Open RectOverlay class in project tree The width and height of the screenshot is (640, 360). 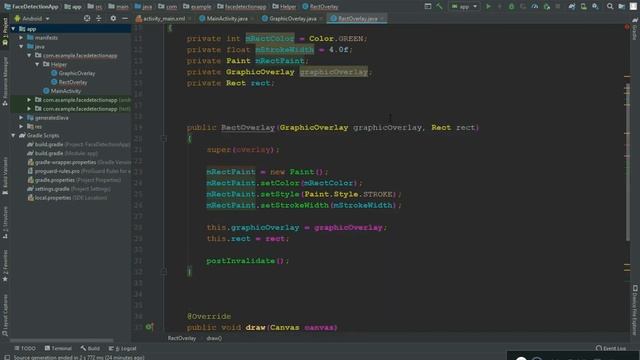(69, 82)
